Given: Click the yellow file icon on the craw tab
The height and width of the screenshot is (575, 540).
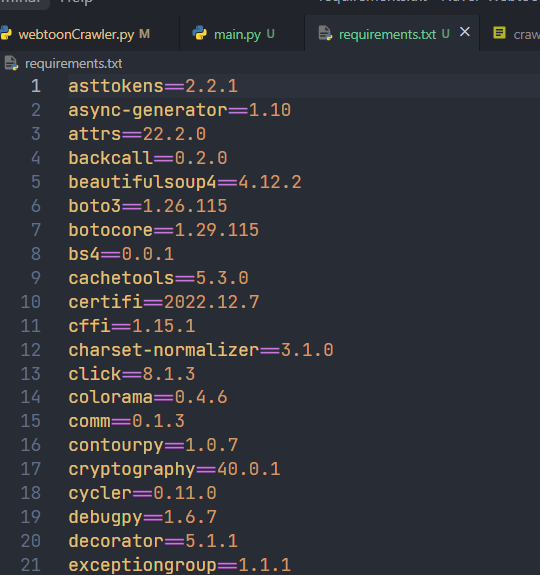Looking at the screenshot, I should pos(499,33).
